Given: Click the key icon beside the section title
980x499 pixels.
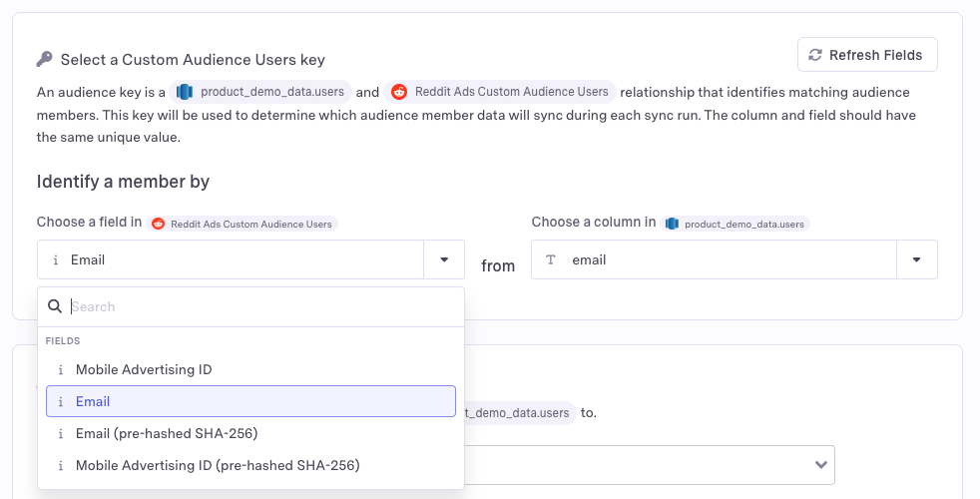Looking at the screenshot, I should pyautogui.click(x=45, y=60).
